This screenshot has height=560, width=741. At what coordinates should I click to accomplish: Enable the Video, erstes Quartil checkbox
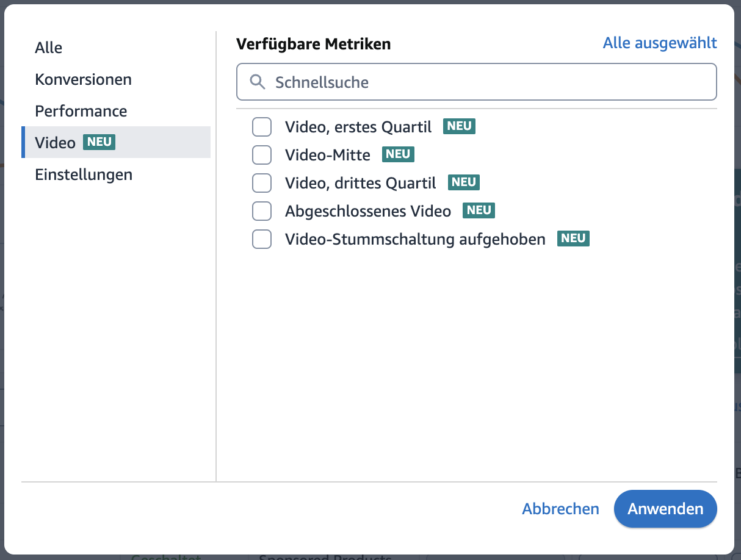click(x=262, y=127)
